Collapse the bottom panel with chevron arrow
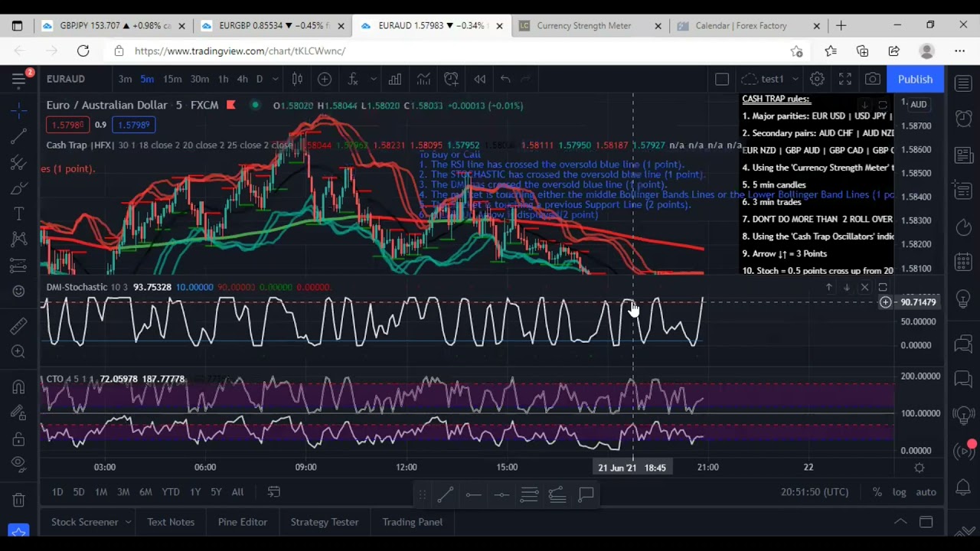This screenshot has height=551, width=980. 900,522
